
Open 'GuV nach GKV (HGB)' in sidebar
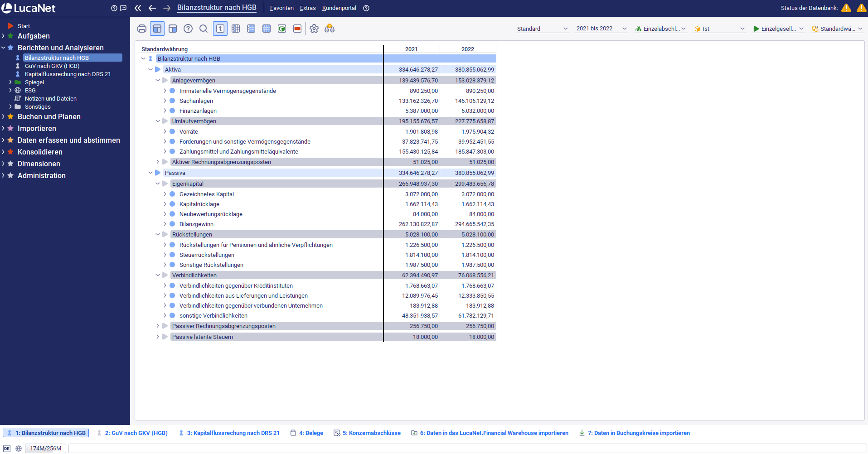52,66
